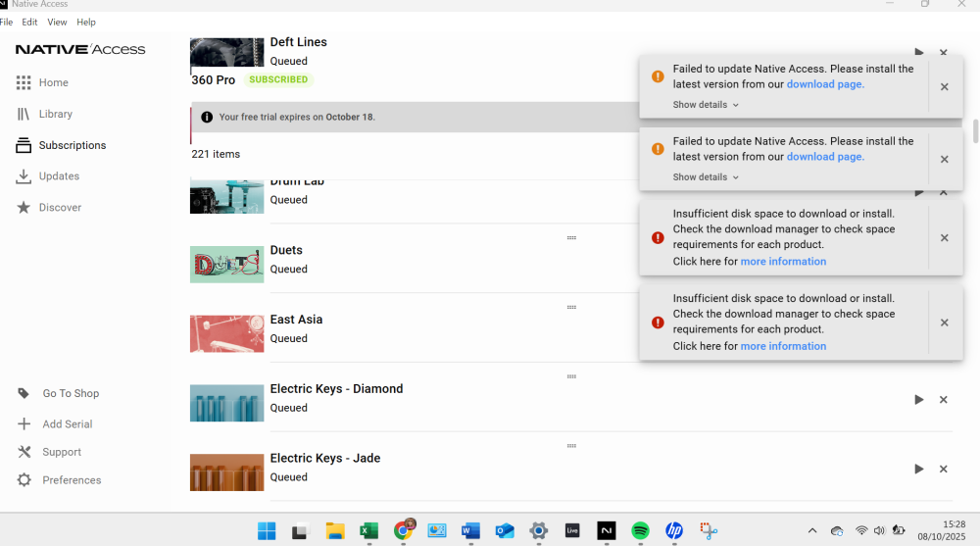The width and height of the screenshot is (980, 546).
Task: Click the Duets product thumbnail
Action: [x=227, y=265]
